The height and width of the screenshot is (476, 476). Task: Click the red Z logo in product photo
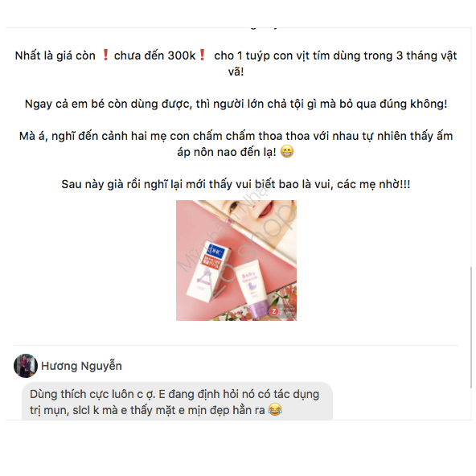[x=274, y=311]
